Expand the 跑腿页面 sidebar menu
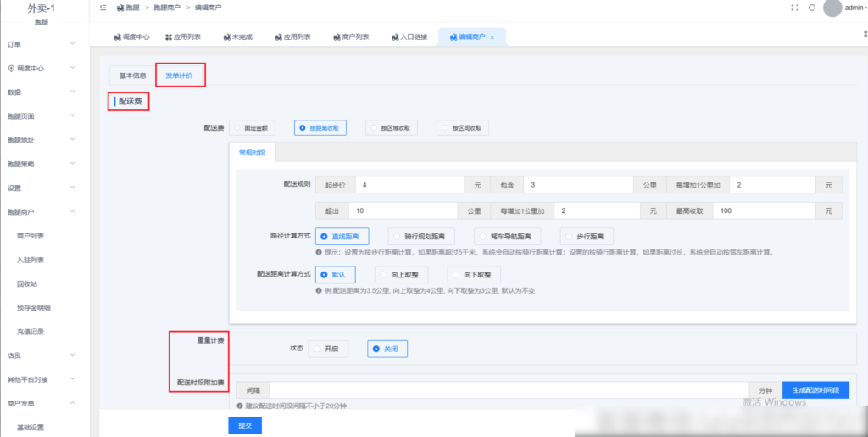Viewport: 868px width, 437px height. 44,116
